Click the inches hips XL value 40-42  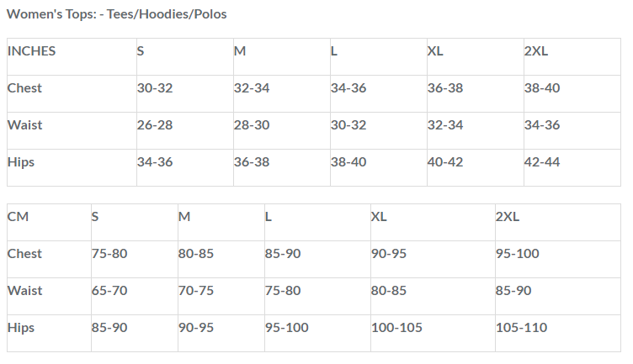tap(445, 162)
